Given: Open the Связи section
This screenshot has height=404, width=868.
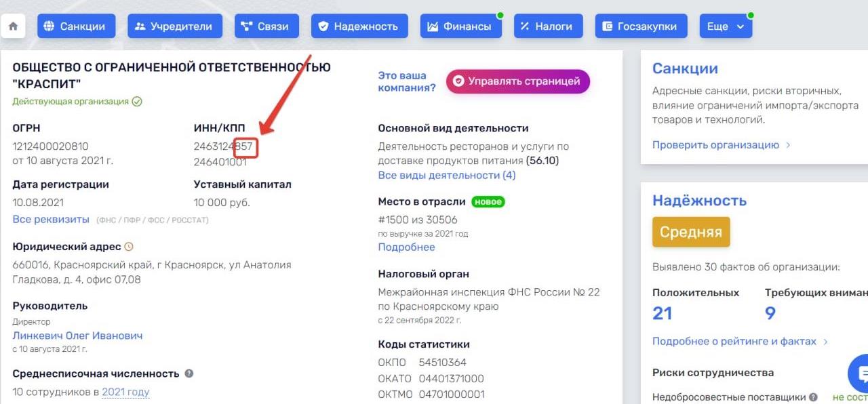Looking at the screenshot, I should pos(266,26).
